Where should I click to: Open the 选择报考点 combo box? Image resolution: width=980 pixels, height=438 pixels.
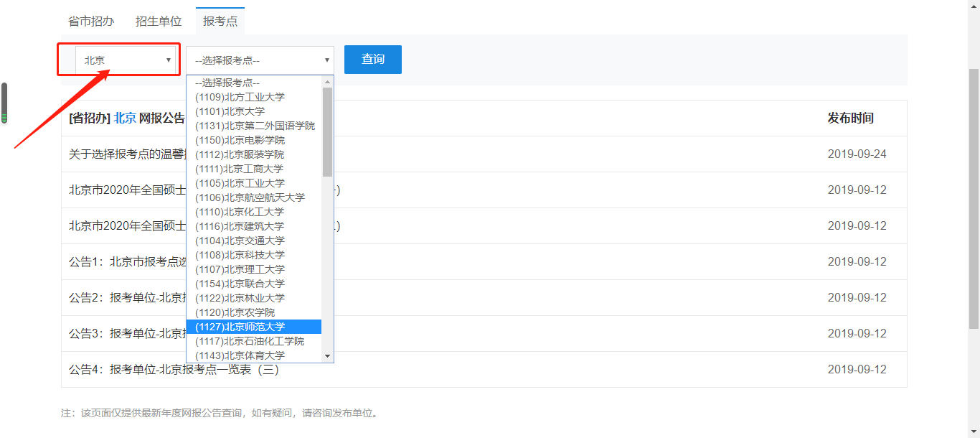(x=260, y=60)
